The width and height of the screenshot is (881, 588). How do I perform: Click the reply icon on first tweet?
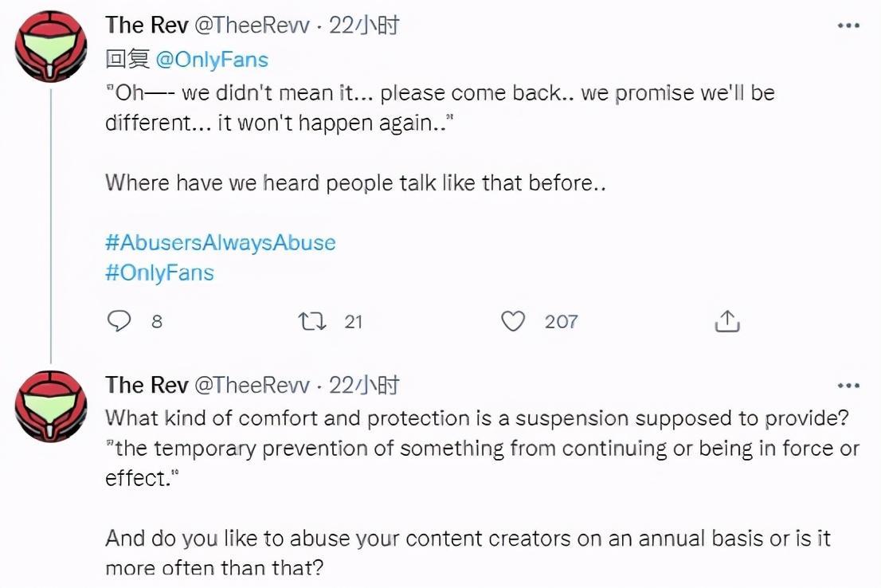[118, 321]
